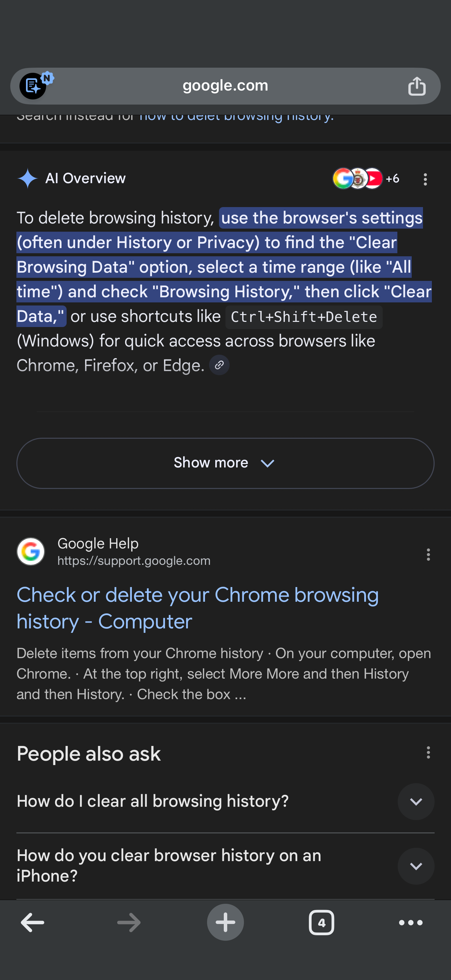Screen dimensions: 451x980
Task: Go forward using the forward arrow
Action: (129, 922)
